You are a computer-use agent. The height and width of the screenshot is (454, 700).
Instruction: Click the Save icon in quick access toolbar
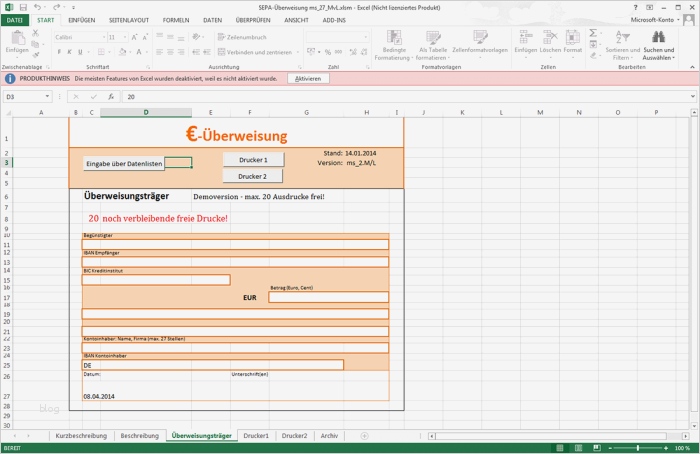point(22,6)
